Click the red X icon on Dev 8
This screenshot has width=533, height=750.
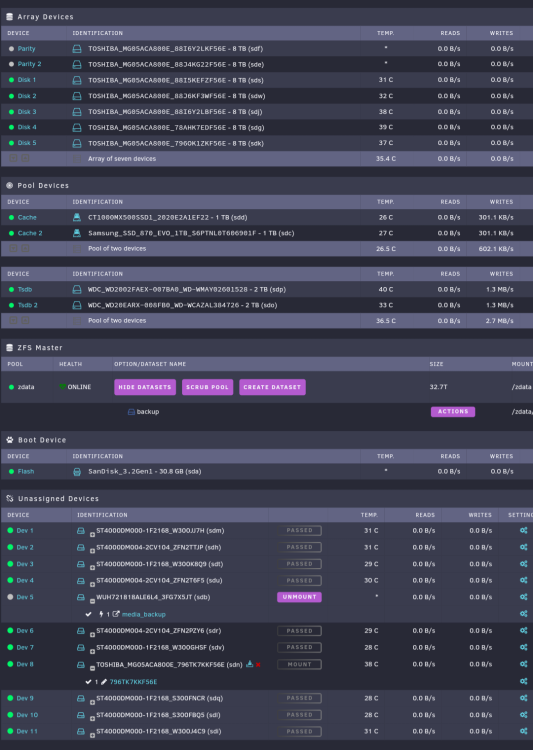click(258, 665)
